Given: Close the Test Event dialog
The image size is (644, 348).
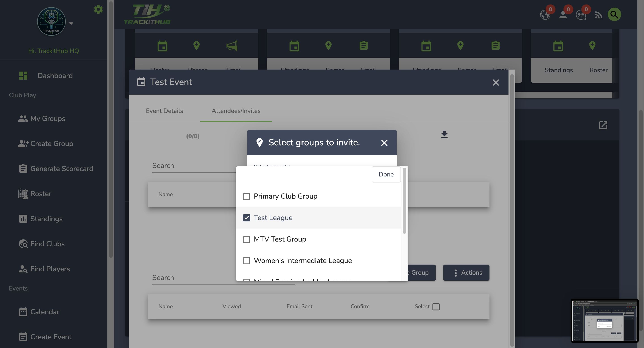Looking at the screenshot, I should tap(496, 82).
